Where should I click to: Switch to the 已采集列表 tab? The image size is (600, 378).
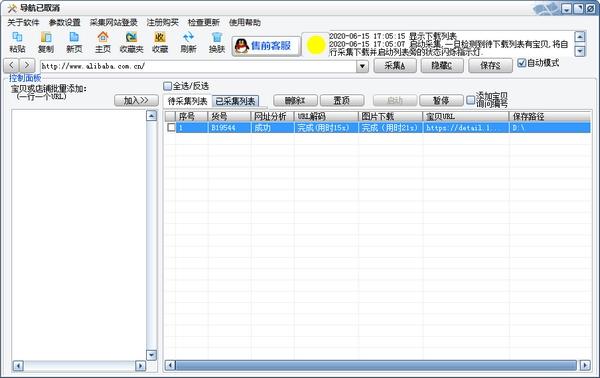[x=235, y=101]
